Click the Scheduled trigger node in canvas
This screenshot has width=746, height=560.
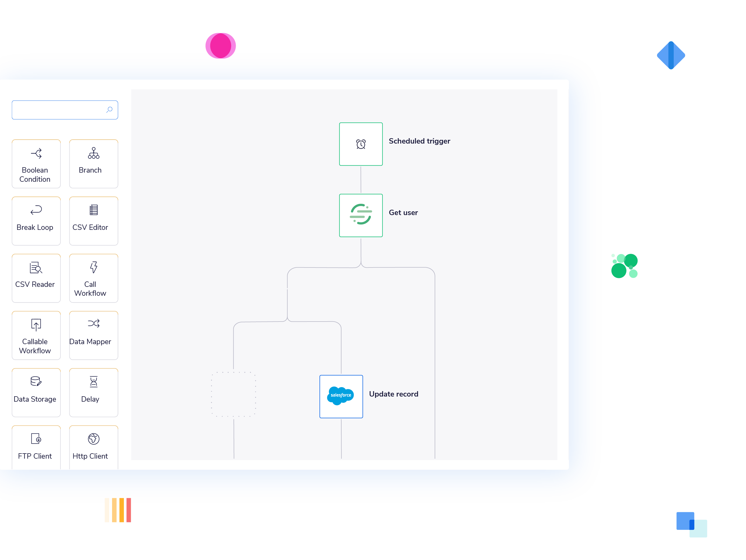[x=361, y=144]
